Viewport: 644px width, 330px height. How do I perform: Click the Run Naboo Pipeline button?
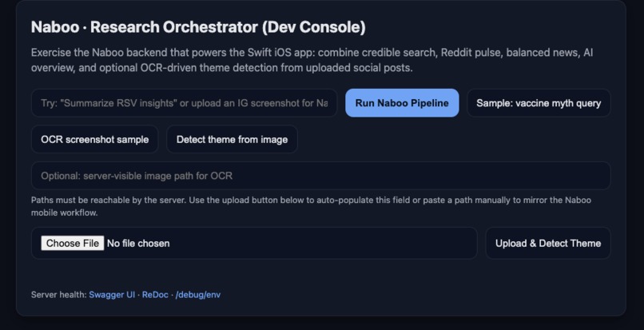pos(402,103)
